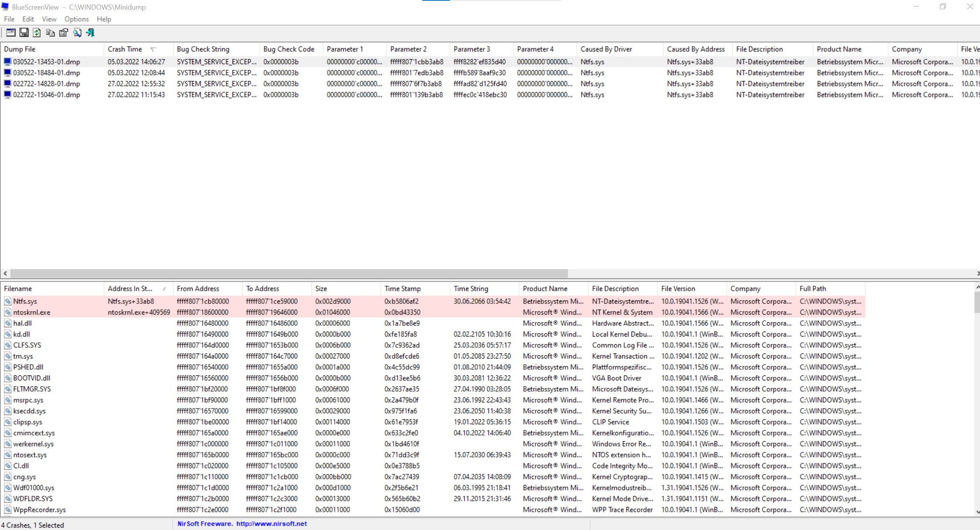This screenshot has height=530, width=980.
Task: Sort crashes by Crash Time column header
Action: 125,49
